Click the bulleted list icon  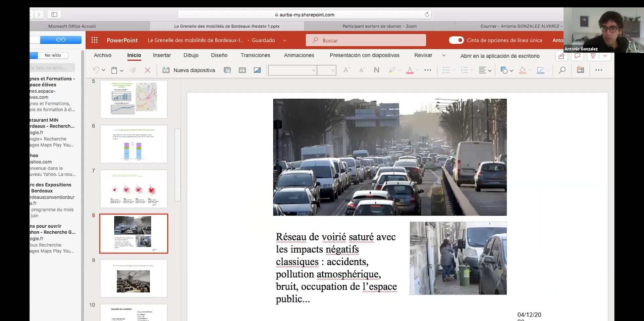click(x=446, y=70)
